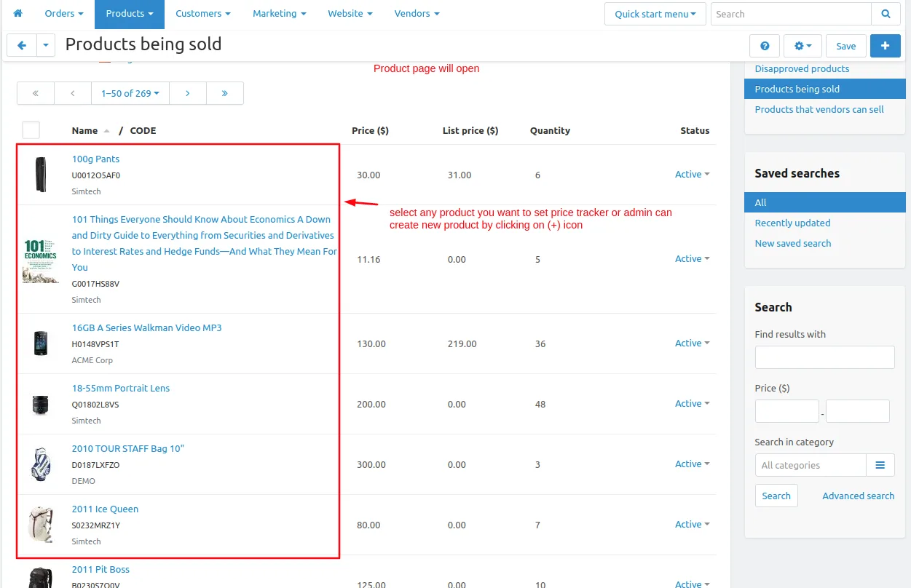This screenshot has height=588, width=911.
Task: Open the help question mark button
Action: pos(765,46)
